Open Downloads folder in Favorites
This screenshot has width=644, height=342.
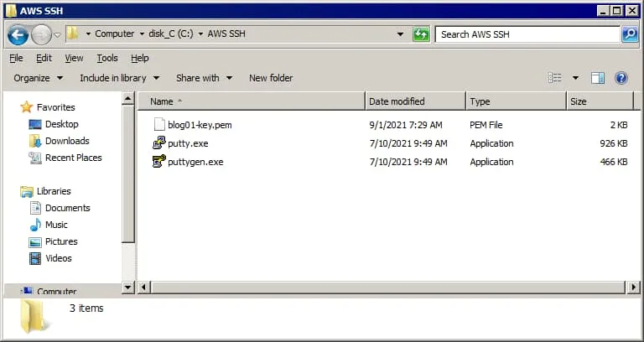(67, 141)
